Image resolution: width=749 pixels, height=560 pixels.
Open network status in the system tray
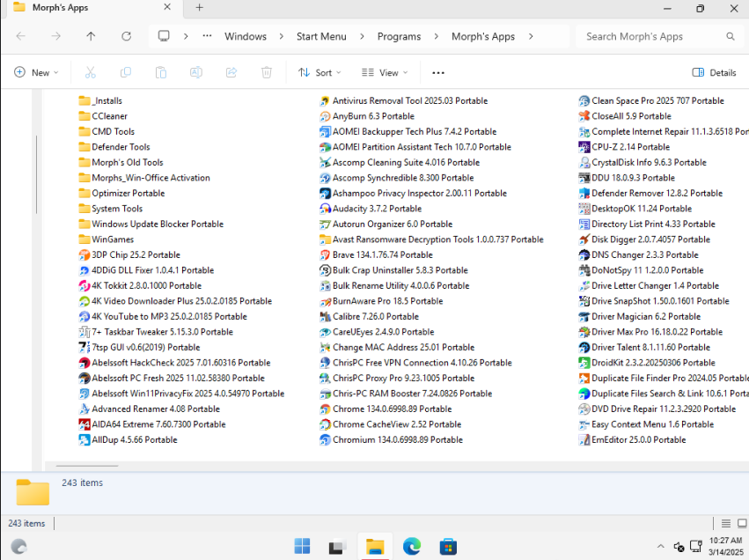tap(696, 546)
